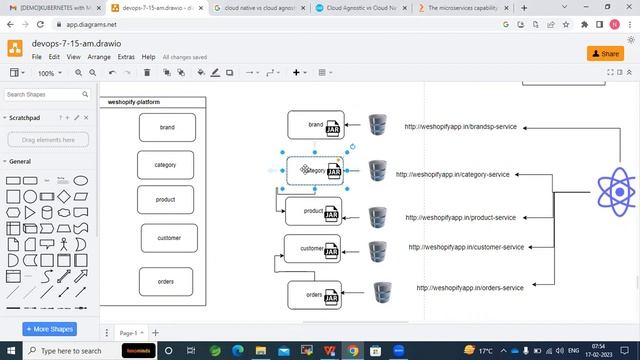Image resolution: width=640 pixels, height=360 pixels.
Task: Open the fill color bucket tool
Action: (x=200, y=73)
